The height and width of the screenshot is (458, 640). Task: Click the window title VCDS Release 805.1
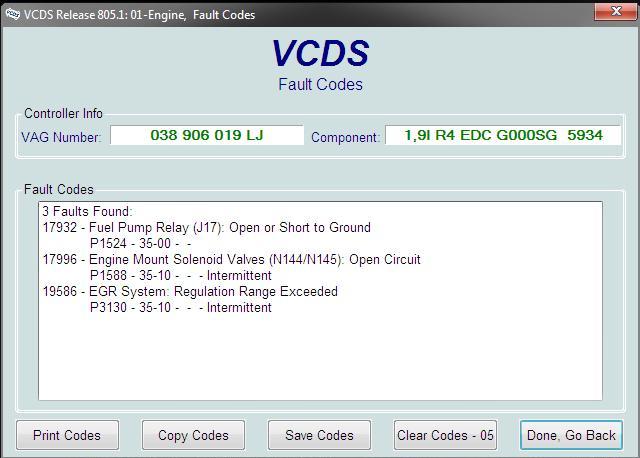[140, 15]
